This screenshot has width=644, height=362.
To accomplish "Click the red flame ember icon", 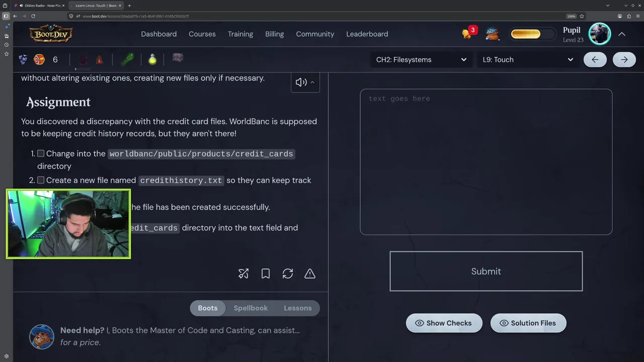I will pyautogui.click(x=99, y=60).
